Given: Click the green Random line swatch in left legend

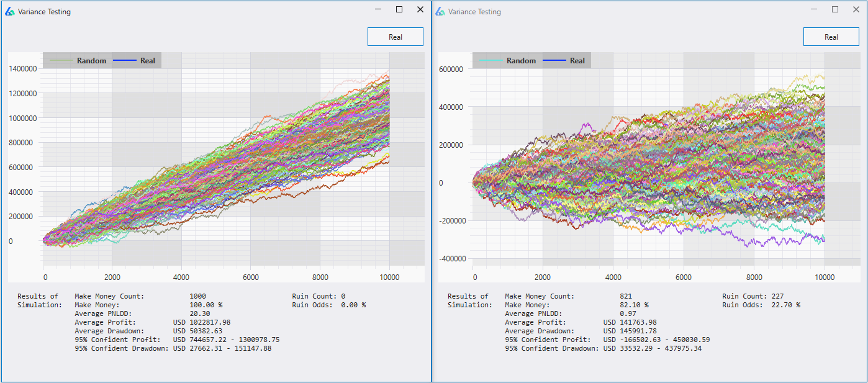Looking at the screenshot, I should pyautogui.click(x=60, y=61).
